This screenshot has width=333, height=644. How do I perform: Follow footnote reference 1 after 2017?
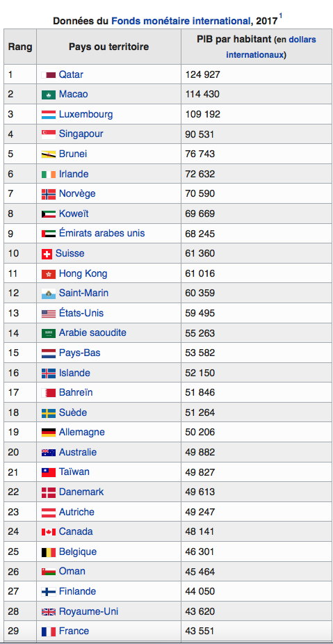tap(281, 16)
